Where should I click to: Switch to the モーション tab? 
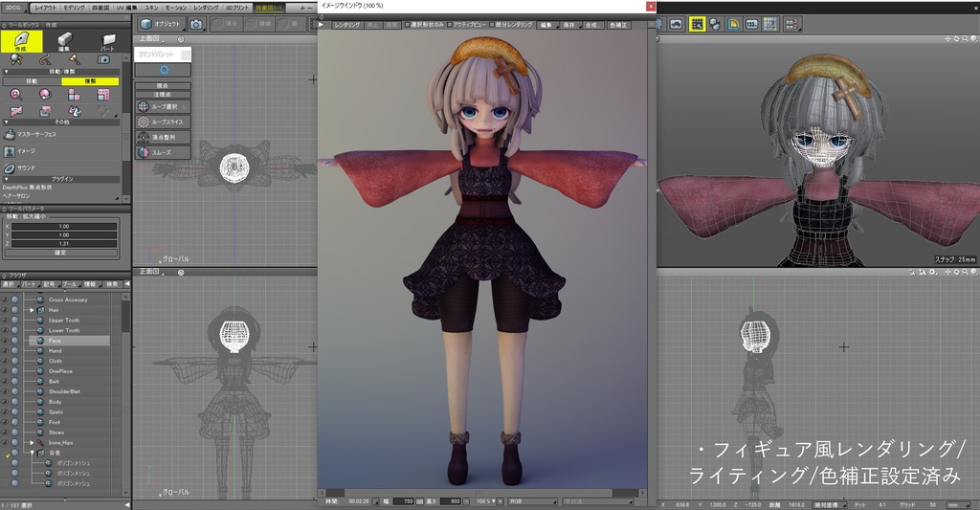176,8
